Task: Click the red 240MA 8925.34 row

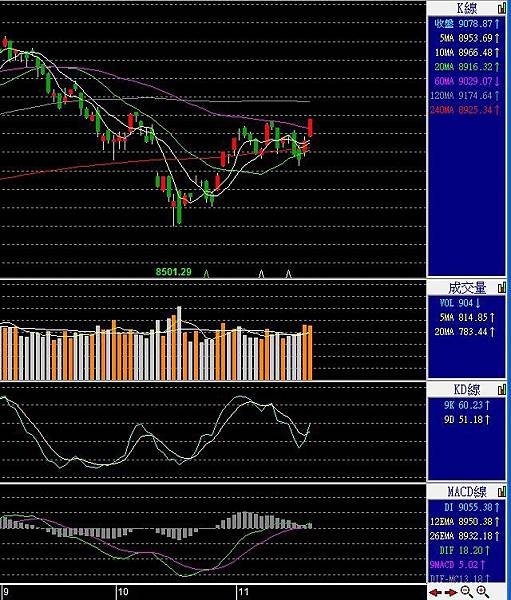Action: coord(465,110)
